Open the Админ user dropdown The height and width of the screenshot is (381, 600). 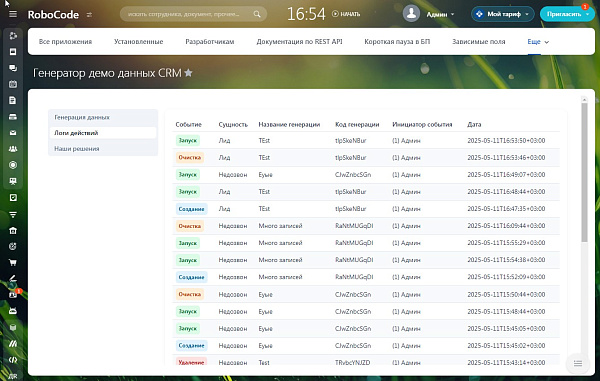click(x=440, y=14)
